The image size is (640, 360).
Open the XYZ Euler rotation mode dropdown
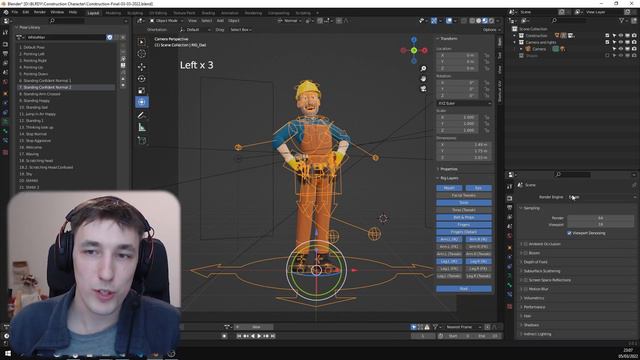click(464, 103)
